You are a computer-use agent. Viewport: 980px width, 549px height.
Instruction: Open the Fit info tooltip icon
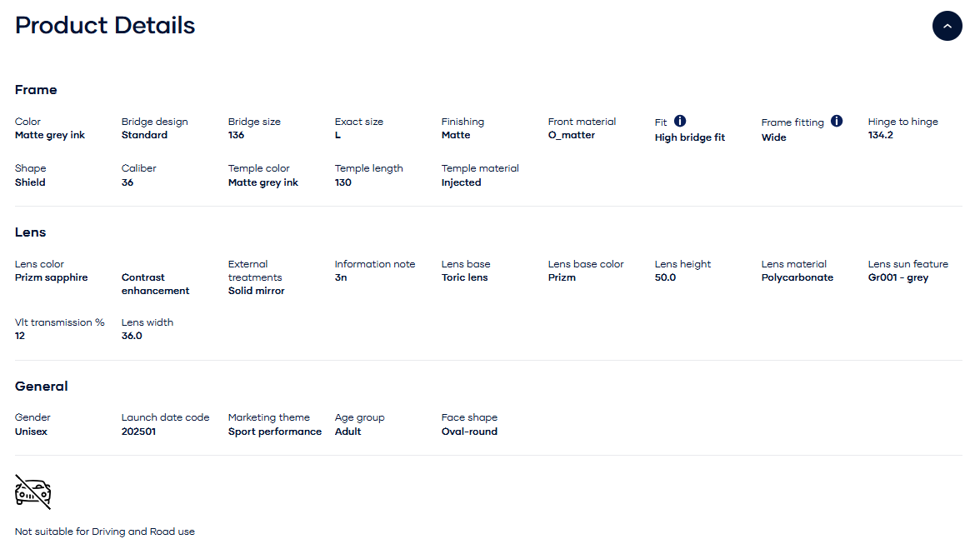[x=680, y=121]
